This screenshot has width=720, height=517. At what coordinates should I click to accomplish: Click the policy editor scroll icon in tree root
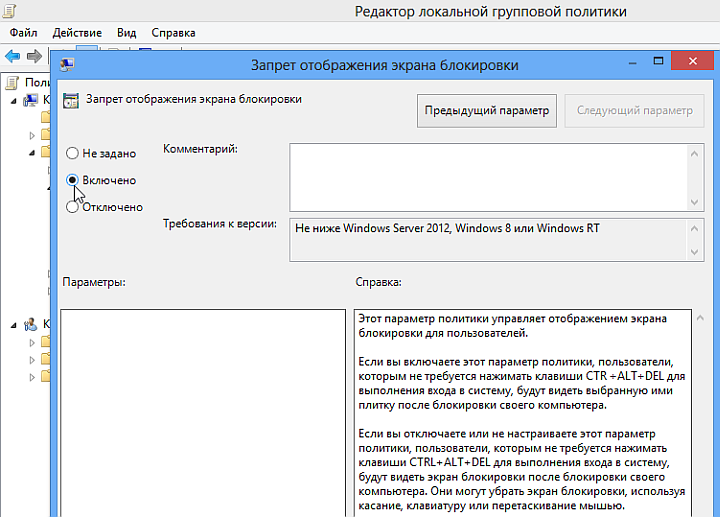pyautogui.click(x=12, y=82)
